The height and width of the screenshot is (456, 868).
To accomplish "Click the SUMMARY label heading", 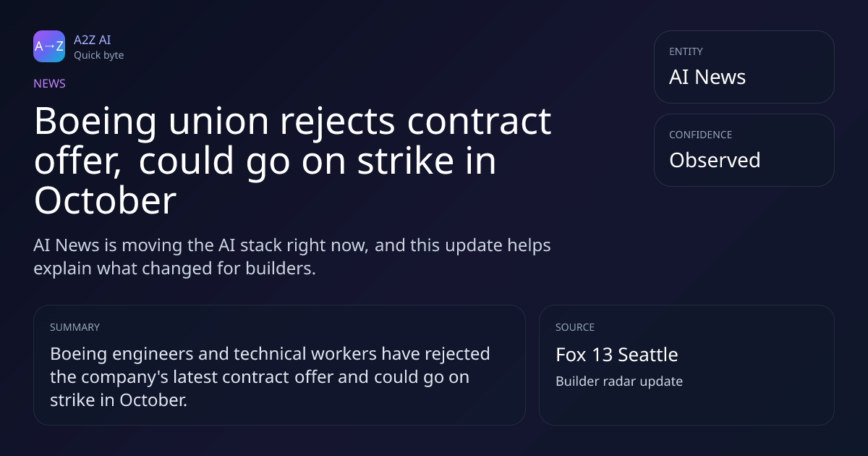I will [x=75, y=327].
